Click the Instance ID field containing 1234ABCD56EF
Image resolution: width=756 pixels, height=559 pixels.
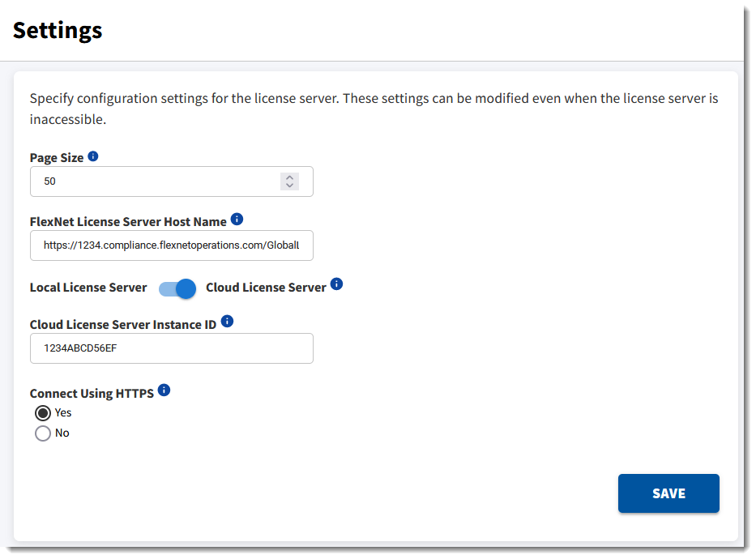pos(171,348)
